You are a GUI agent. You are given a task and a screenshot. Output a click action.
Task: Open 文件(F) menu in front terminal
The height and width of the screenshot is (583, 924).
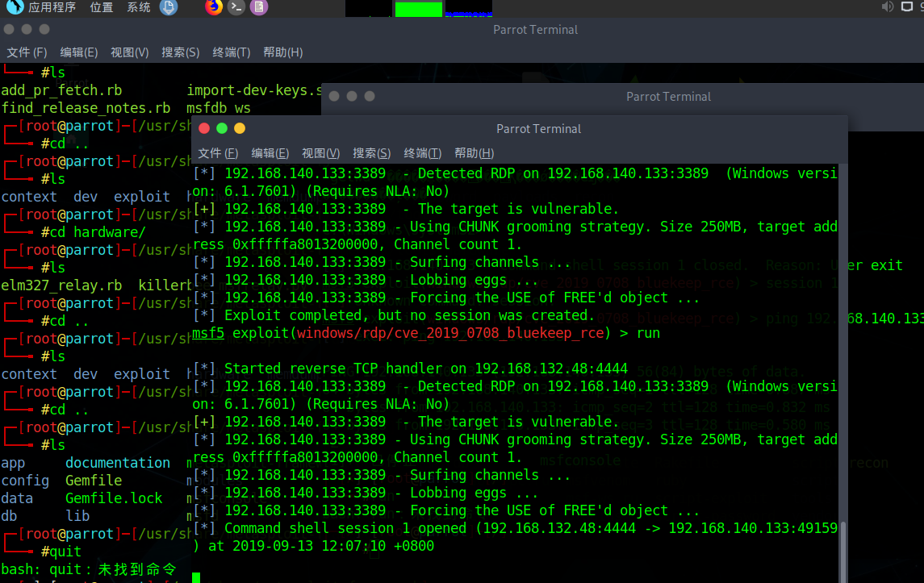(218, 153)
